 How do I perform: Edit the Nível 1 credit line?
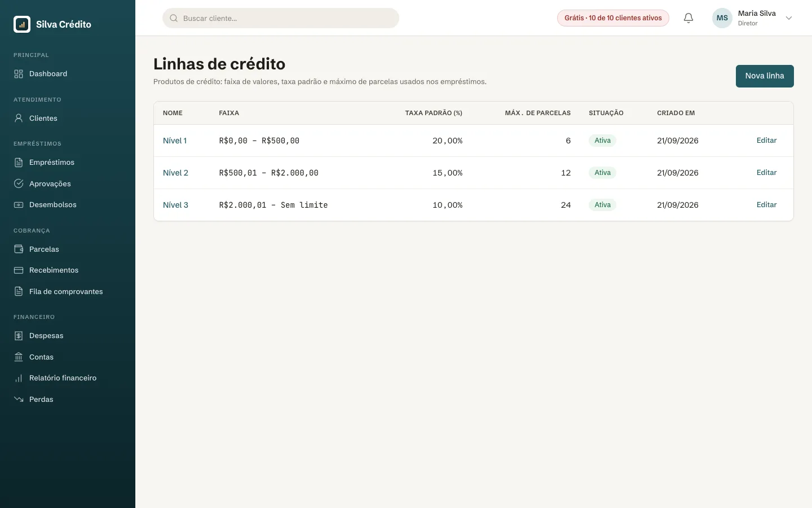click(766, 141)
